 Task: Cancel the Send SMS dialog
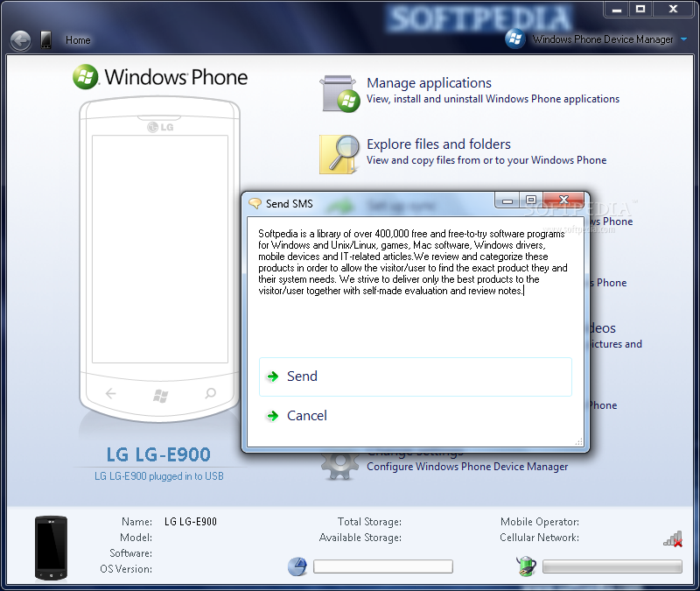point(415,416)
